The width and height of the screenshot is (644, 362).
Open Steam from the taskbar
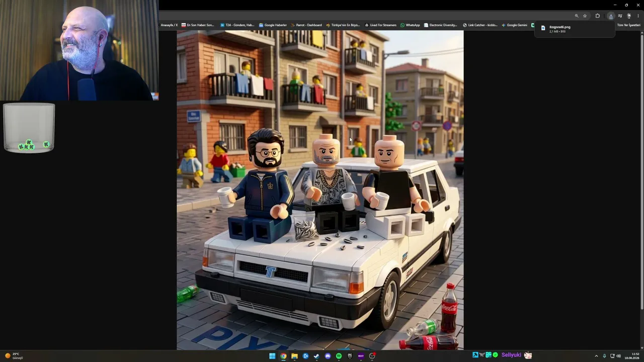click(x=316, y=356)
